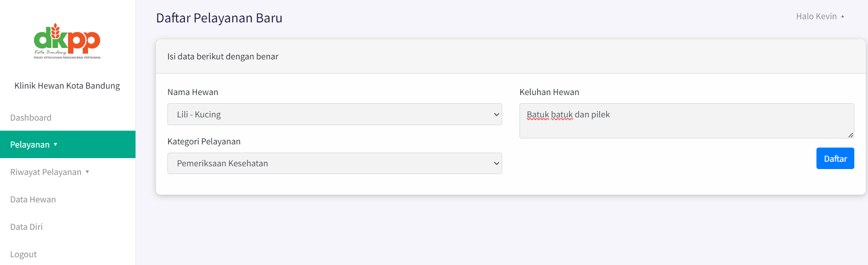Click the DKPP Kota Bandung logo
Viewport: 868px width, 265px height.
[67, 41]
